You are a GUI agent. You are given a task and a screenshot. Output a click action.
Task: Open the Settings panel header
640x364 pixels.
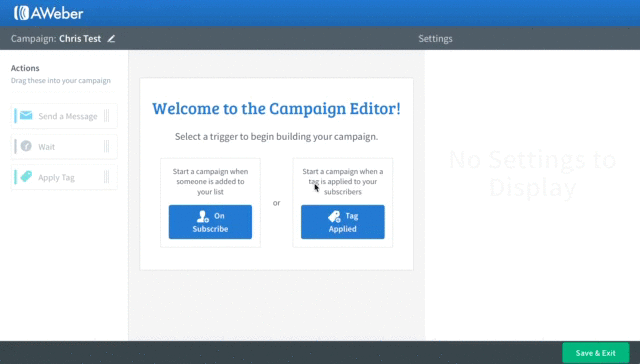(x=435, y=38)
